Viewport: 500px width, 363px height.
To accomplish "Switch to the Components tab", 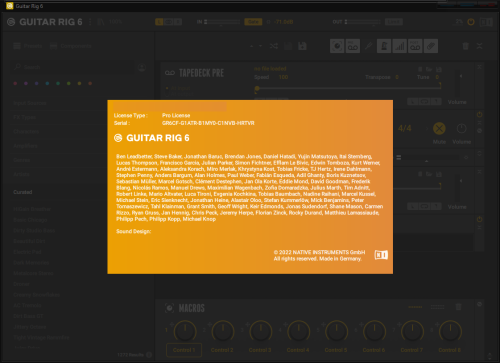I will pos(71,46).
